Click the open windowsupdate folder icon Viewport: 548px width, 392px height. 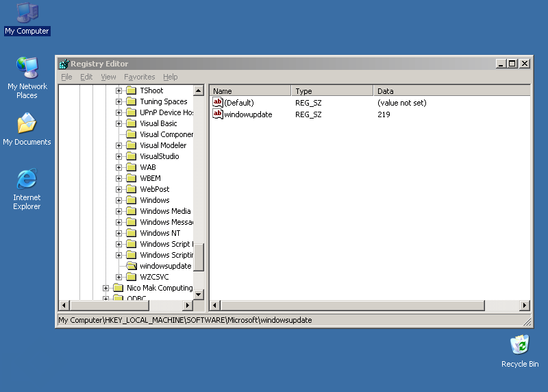(132, 266)
